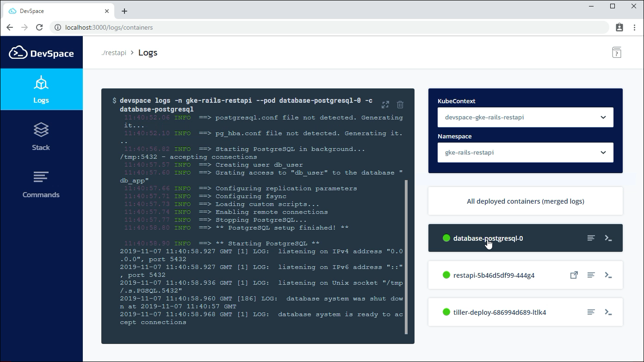Screen dimensions: 644x362
Task: Click database-postgresql-0 status indicator
Action: 446,237
